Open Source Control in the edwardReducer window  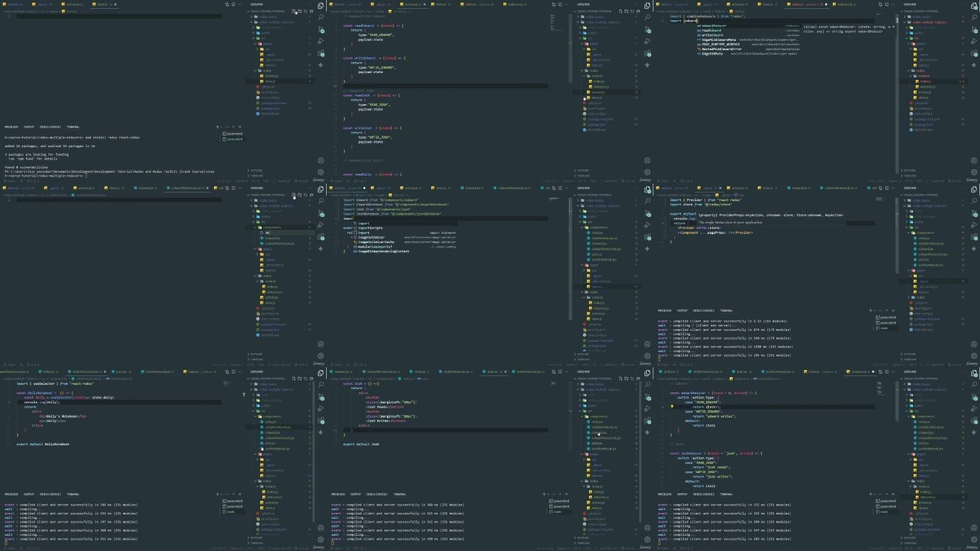[x=974, y=397]
